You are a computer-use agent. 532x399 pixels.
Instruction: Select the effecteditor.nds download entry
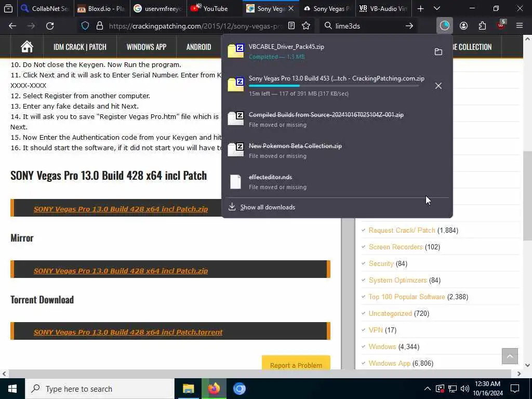(x=337, y=182)
